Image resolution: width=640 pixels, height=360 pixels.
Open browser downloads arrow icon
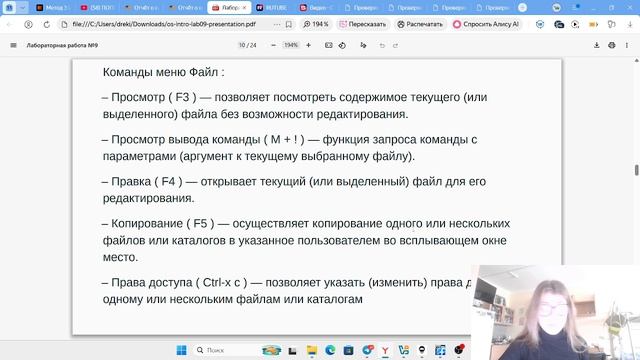[630, 24]
